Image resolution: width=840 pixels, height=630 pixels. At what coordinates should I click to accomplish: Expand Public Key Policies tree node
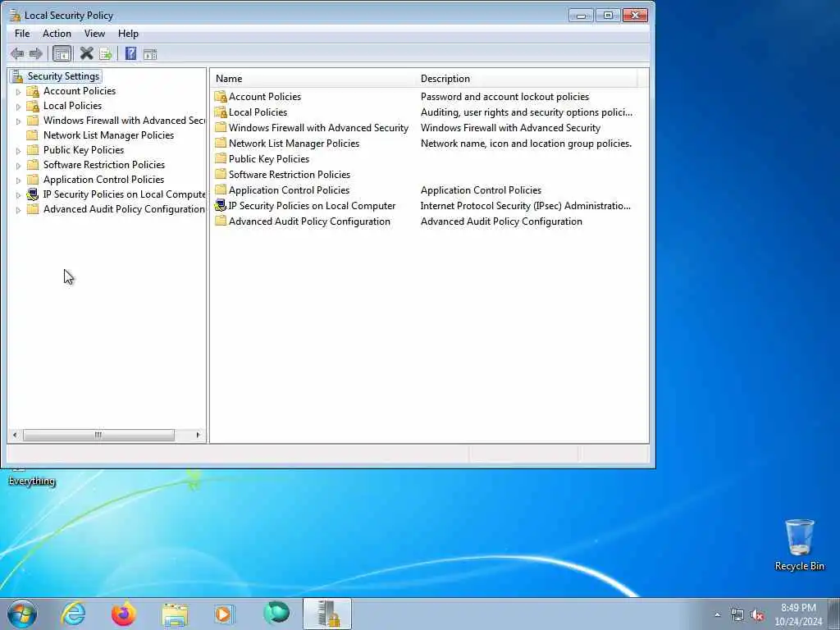(x=18, y=151)
